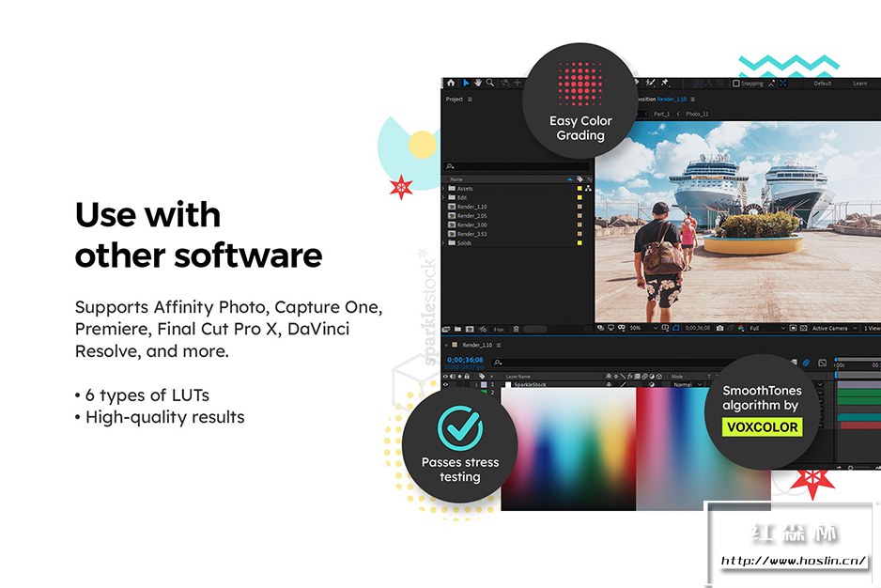Open the Normal blending mode dropdown
Image resolution: width=881 pixels, height=588 pixels.
[x=688, y=385]
